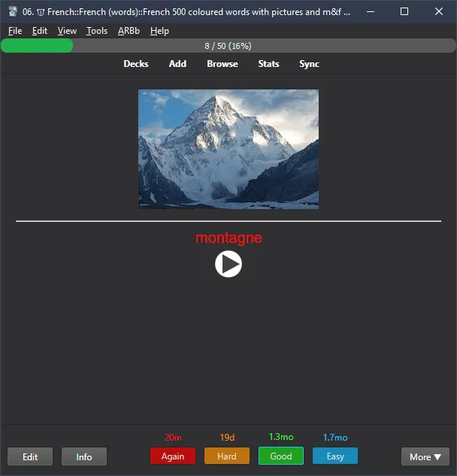Open the Tools menu
The image size is (457, 476).
[97, 31]
